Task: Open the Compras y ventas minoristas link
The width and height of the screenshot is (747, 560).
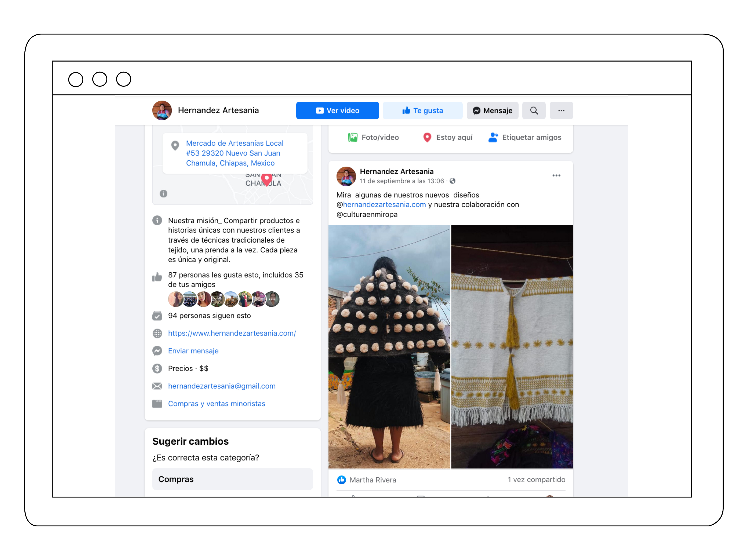Action: [x=217, y=403]
